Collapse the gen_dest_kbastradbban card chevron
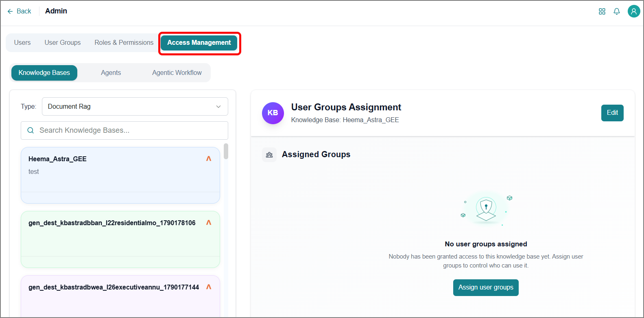This screenshot has height=318, width=644. click(209, 223)
